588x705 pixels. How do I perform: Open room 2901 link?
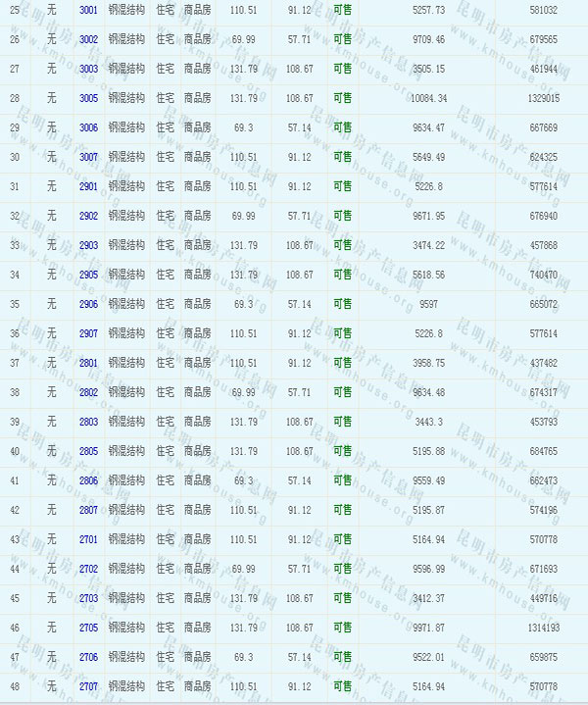(x=88, y=186)
